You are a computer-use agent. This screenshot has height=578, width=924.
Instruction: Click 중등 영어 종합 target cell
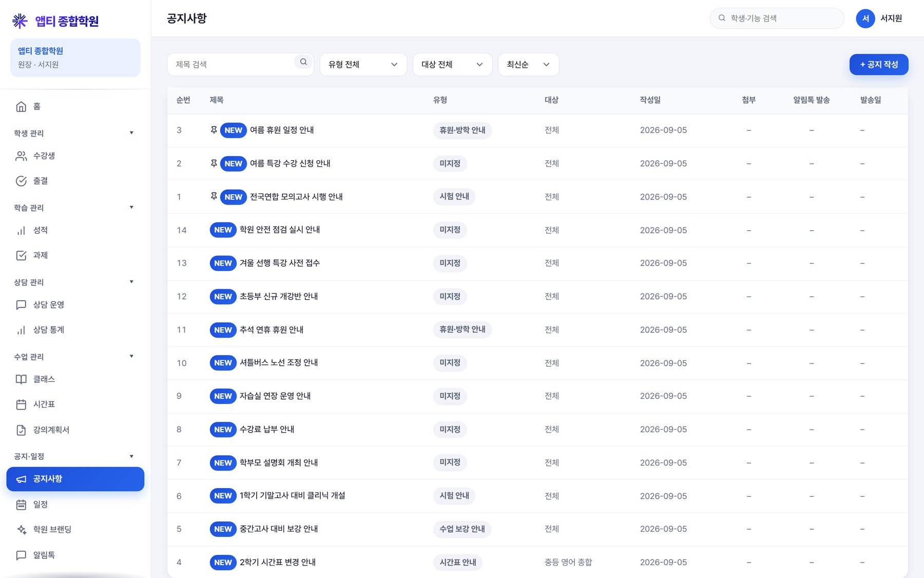point(568,562)
